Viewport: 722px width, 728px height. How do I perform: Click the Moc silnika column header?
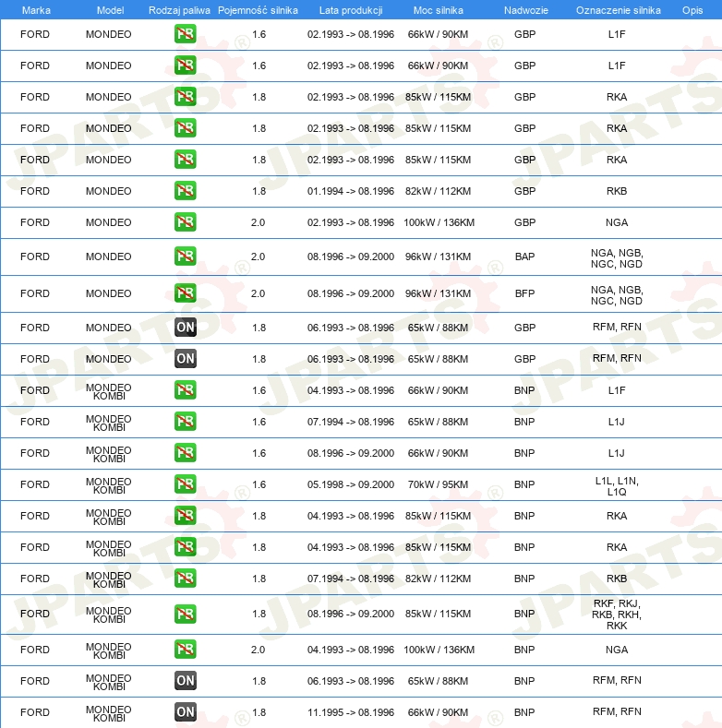(439, 10)
